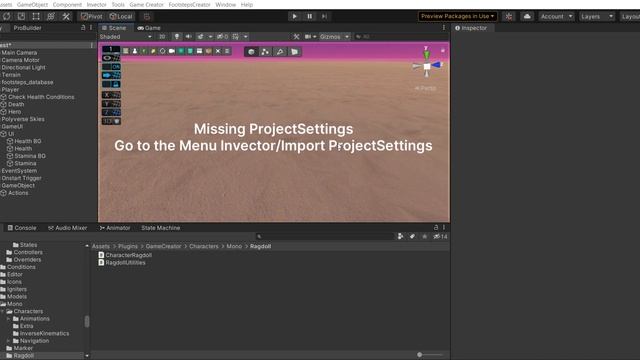Toggle 2D scene view mode

(x=162, y=37)
